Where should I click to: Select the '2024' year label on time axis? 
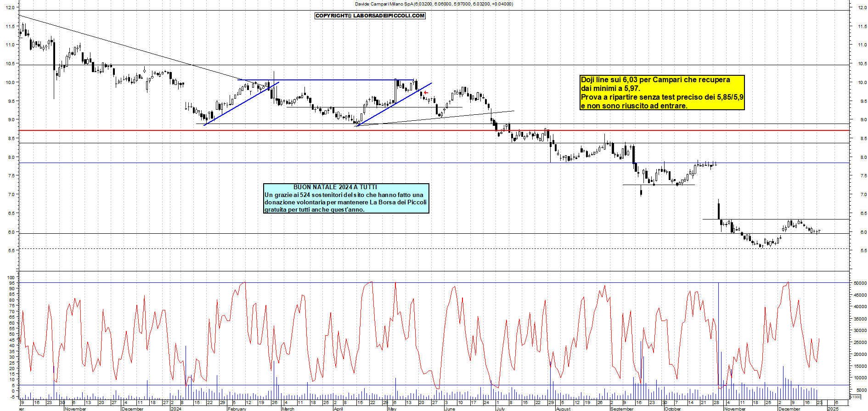tap(175, 409)
